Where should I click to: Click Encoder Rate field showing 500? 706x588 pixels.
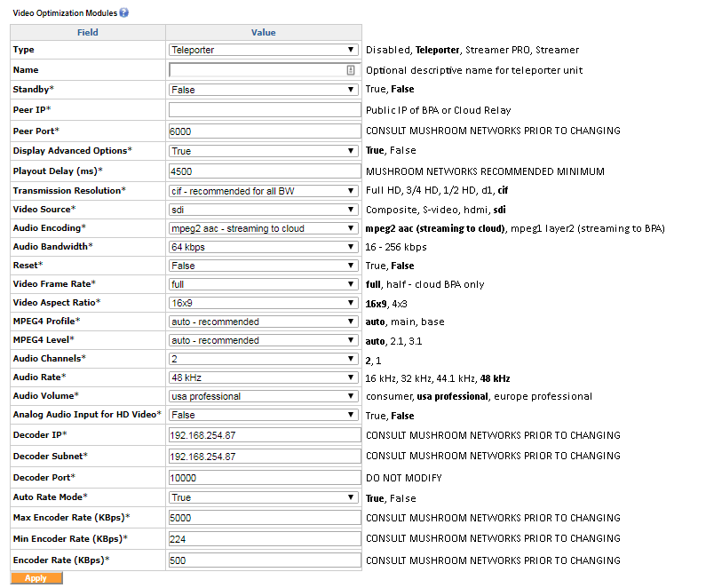pos(265,560)
